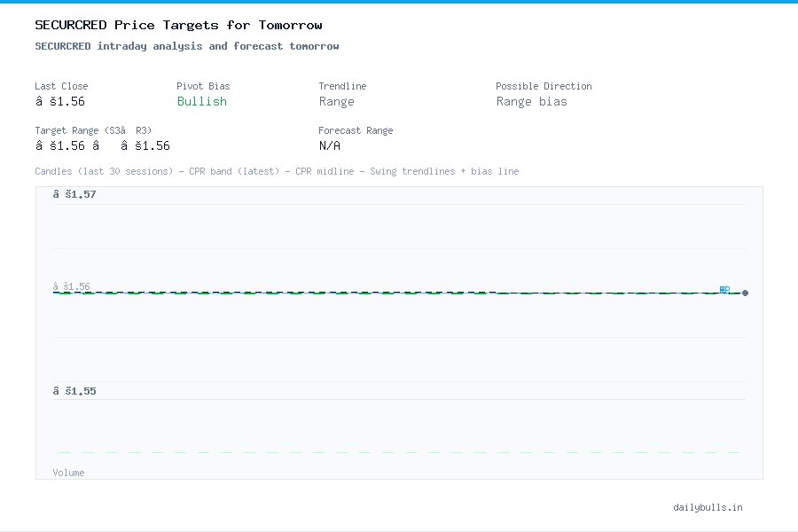Viewport: 798px width, 532px height.
Task: Click the 1.56 value under Last Close
Action: click(59, 101)
